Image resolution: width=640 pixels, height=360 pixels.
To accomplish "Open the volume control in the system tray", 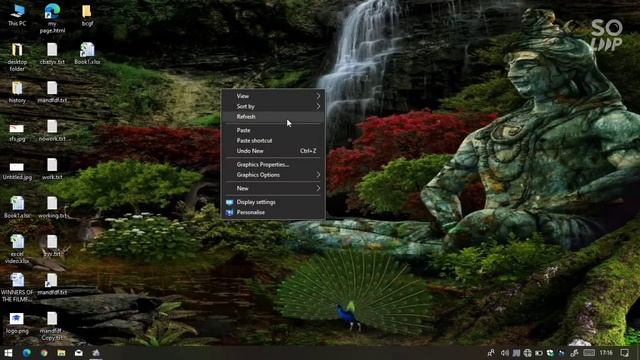I will pyautogui.click(x=505, y=353).
